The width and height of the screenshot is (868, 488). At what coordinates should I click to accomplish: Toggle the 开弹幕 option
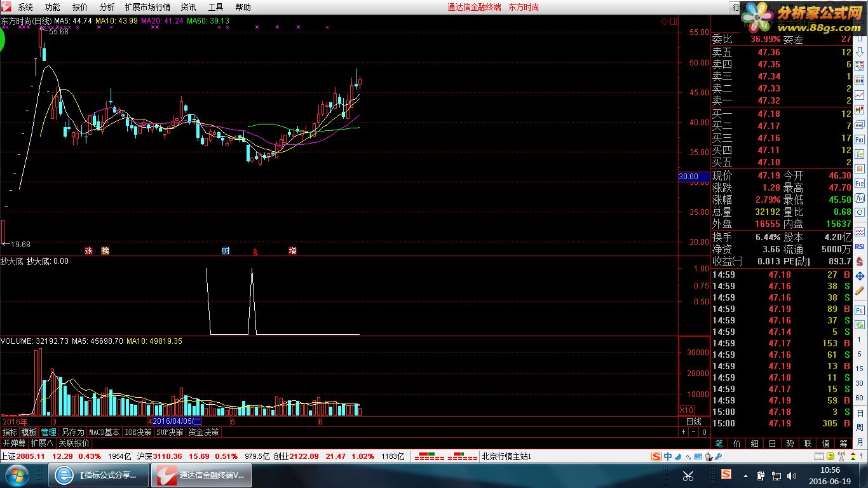point(14,443)
